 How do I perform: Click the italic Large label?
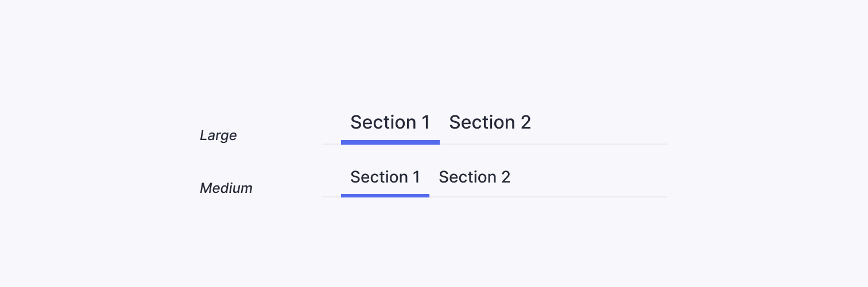click(x=218, y=135)
